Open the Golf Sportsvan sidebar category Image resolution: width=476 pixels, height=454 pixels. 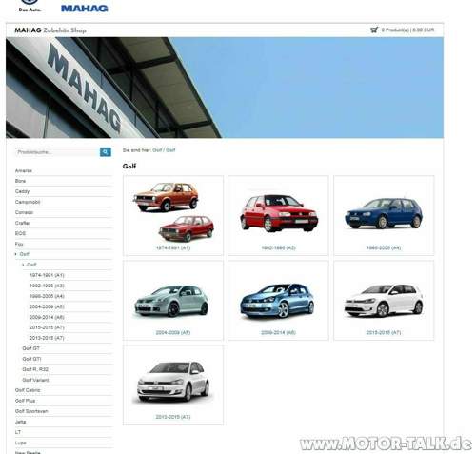tap(31, 411)
